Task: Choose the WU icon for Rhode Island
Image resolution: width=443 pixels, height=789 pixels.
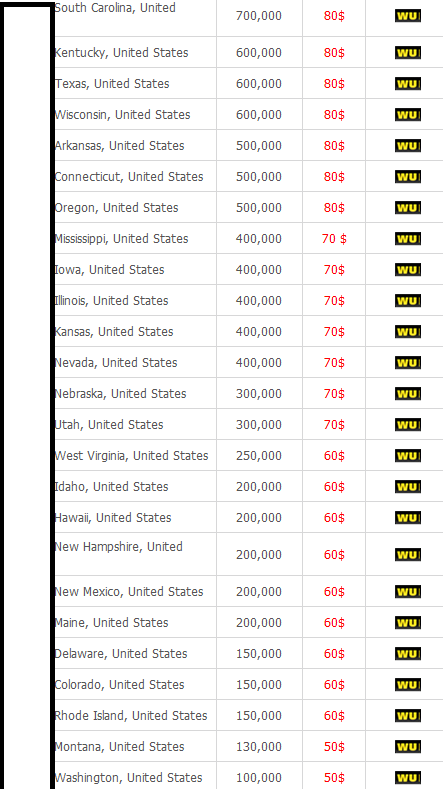Action: (408, 716)
